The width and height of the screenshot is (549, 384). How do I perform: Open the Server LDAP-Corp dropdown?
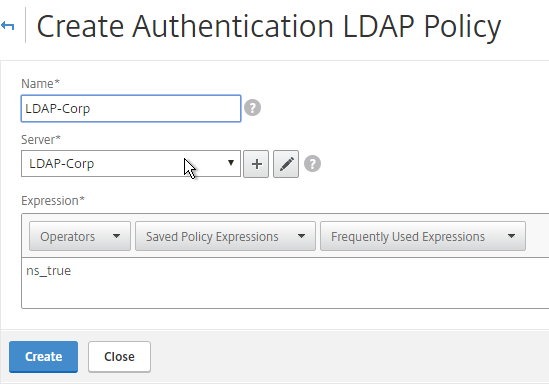tap(131, 163)
